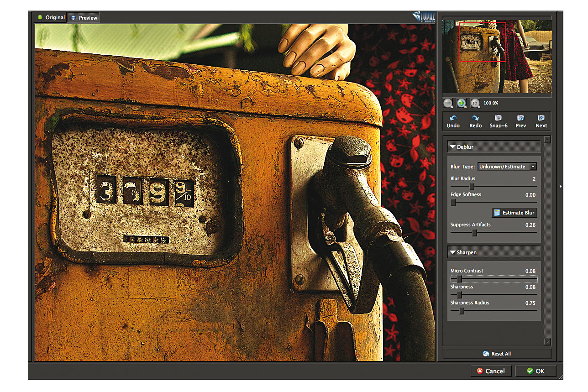Viewport: 588px width, 392px height.
Task: Go to the Prev snapshot
Action: [520, 118]
